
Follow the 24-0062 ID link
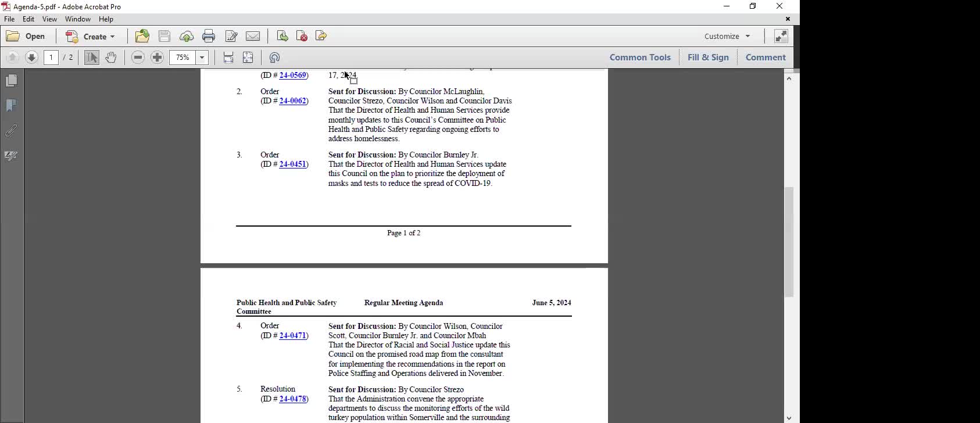click(x=292, y=101)
